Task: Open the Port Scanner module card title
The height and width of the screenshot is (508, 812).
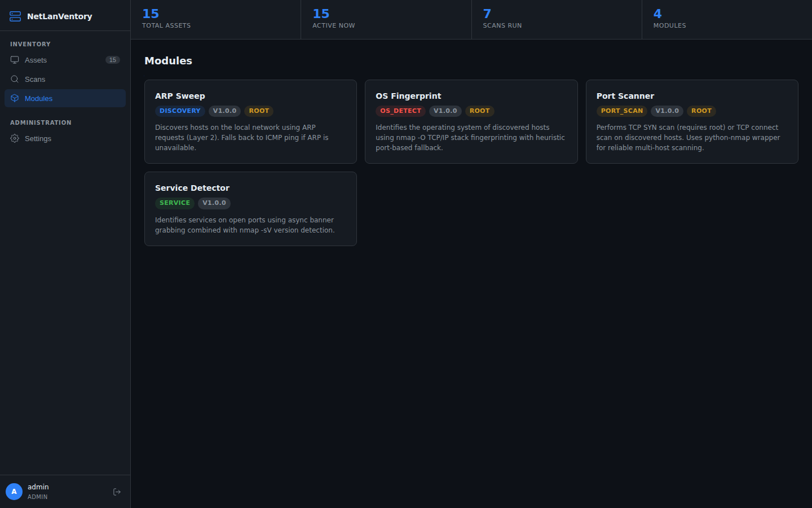Action: pos(625,96)
